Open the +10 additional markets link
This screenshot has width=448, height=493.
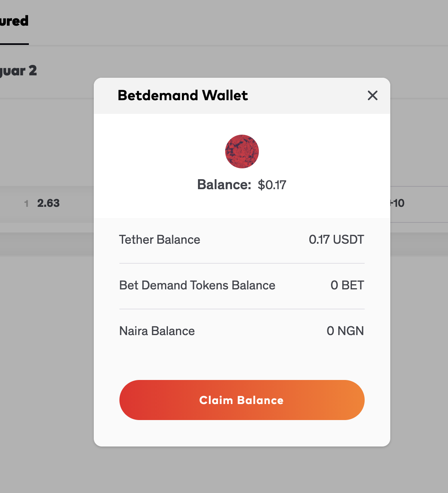coord(397,203)
